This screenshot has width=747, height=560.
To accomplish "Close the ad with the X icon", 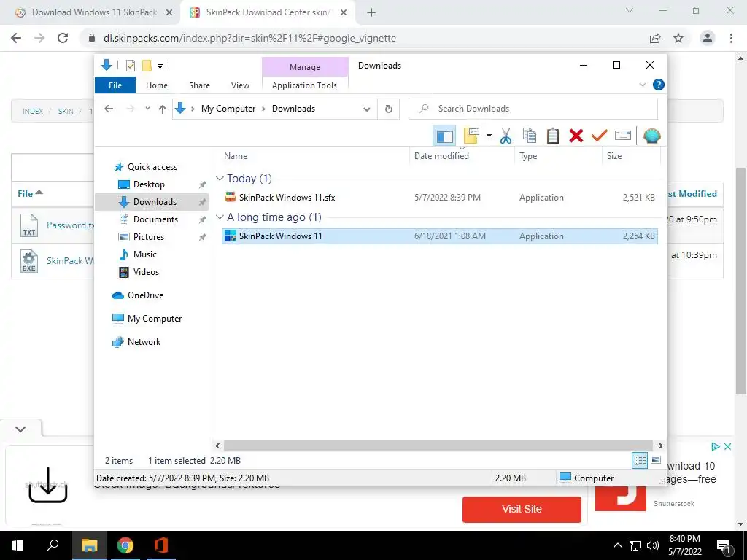I will click(x=727, y=446).
